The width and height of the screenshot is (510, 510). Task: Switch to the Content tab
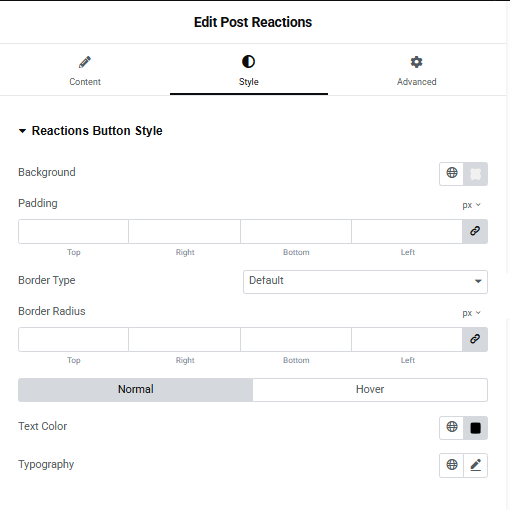tap(85, 71)
